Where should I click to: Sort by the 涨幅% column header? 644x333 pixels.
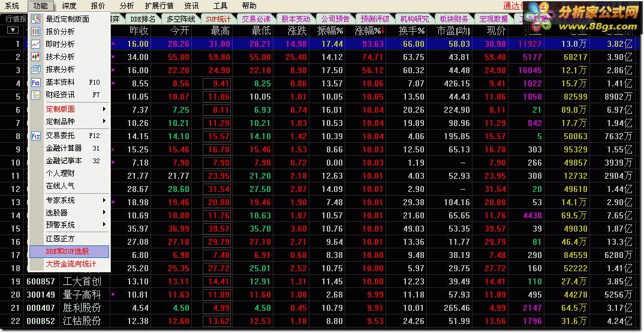pyautogui.click(x=369, y=31)
